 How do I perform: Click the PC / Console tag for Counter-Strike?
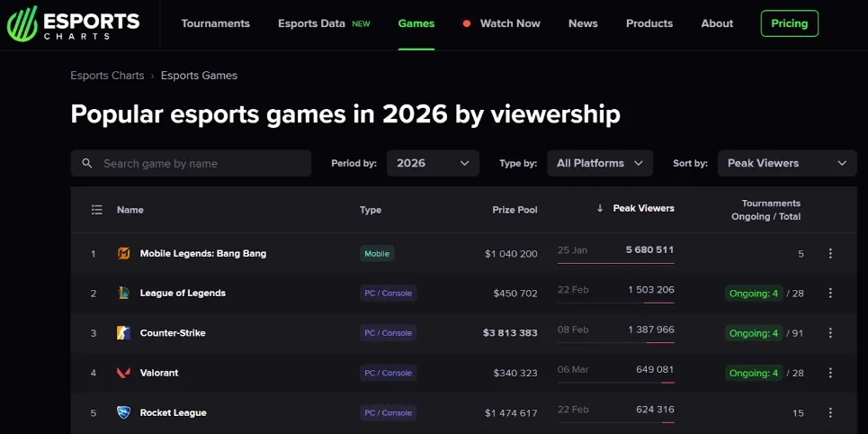click(x=388, y=333)
